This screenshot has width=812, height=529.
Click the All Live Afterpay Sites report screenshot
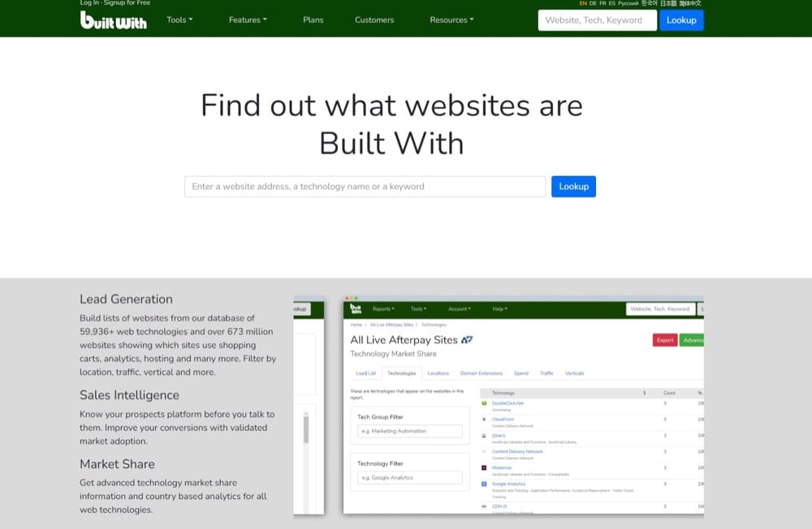(x=524, y=406)
